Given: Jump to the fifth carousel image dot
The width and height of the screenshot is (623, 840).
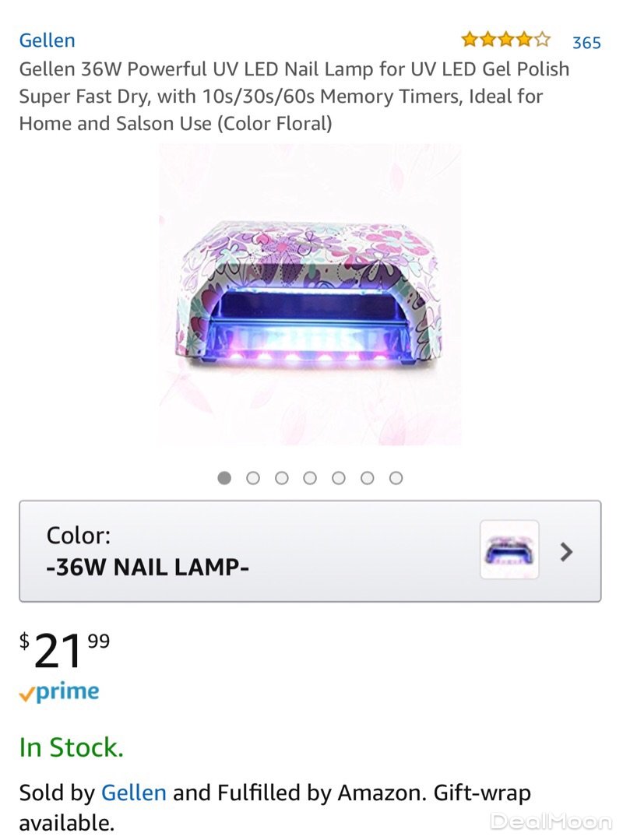Looking at the screenshot, I should click(339, 478).
